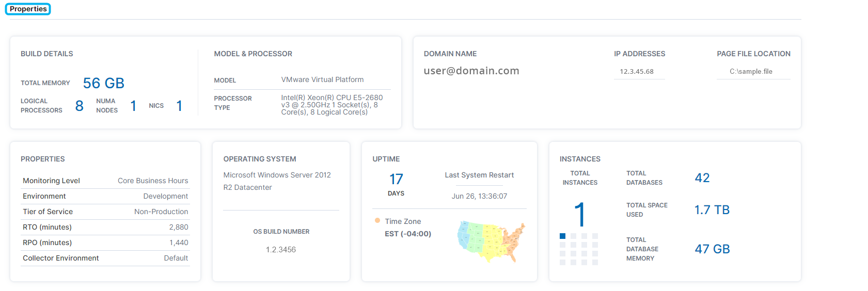Image resolution: width=868 pixels, height=291 pixels.
Task: Select the IP address 12.3.45.68 field
Action: click(637, 72)
